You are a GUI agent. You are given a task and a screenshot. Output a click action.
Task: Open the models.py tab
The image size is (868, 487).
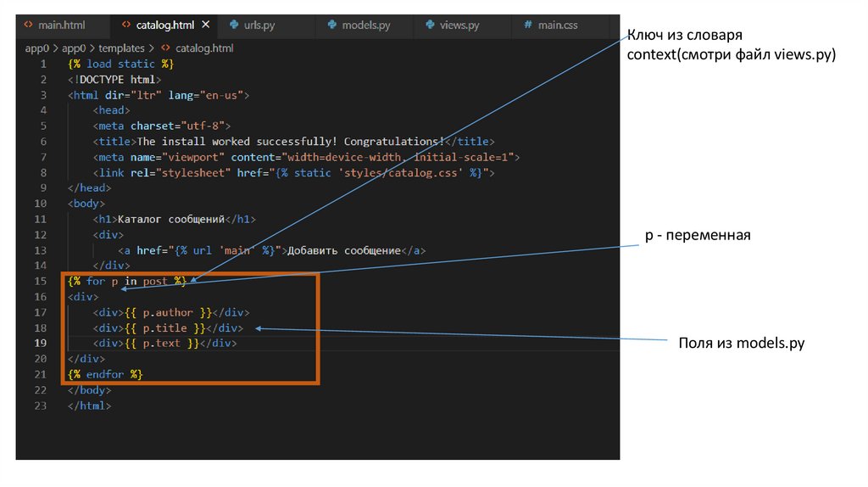[x=365, y=25]
